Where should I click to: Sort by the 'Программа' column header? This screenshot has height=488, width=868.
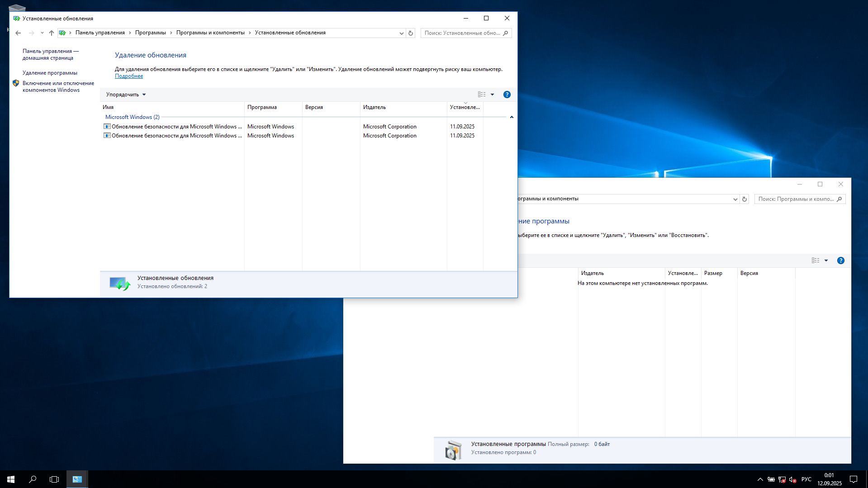tap(273, 107)
